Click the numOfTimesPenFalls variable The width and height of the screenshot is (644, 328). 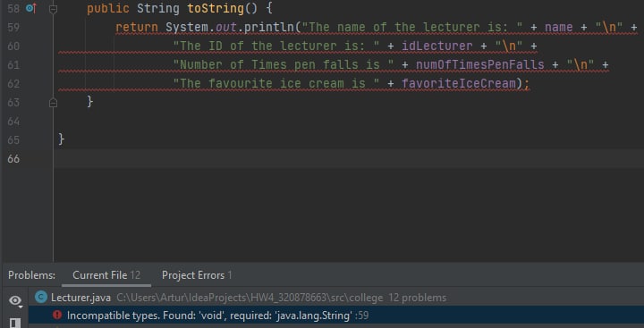(x=479, y=65)
